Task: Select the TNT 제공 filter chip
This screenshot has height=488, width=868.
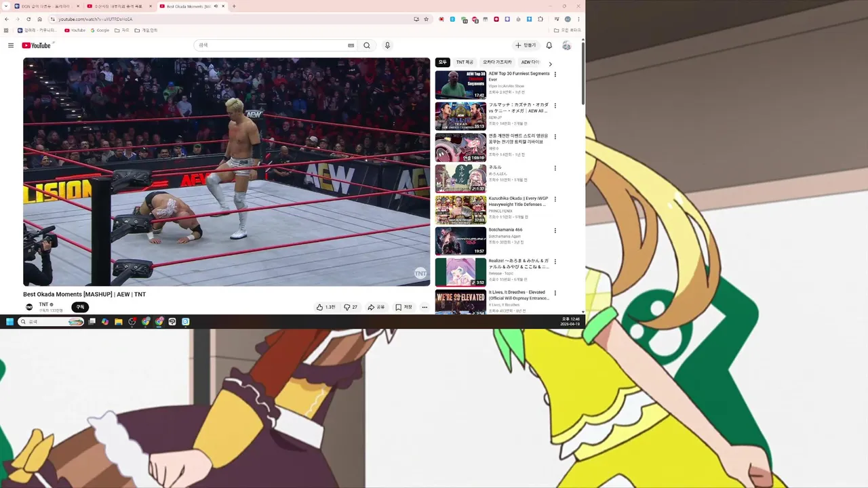Action: click(x=465, y=62)
